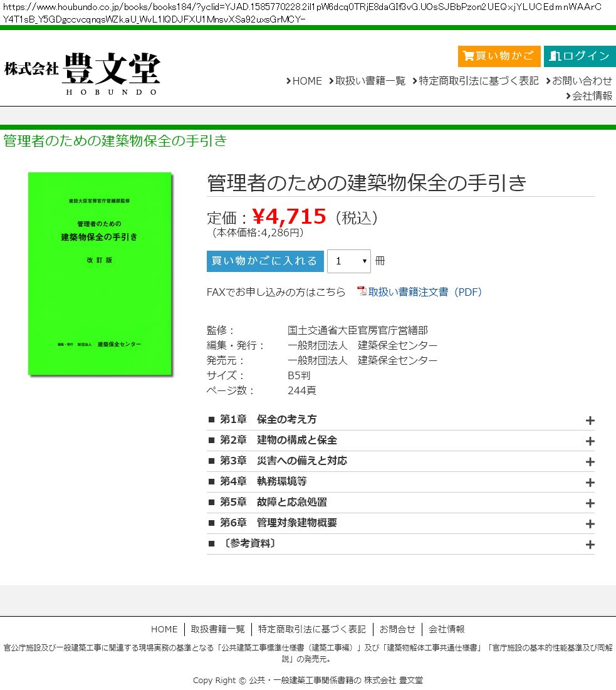Image resolution: width=616 pixels, height=690 pixels.
Task: Open the quantity dropdown showing 1
Action: pyautogui.click(x=349, y=261)
